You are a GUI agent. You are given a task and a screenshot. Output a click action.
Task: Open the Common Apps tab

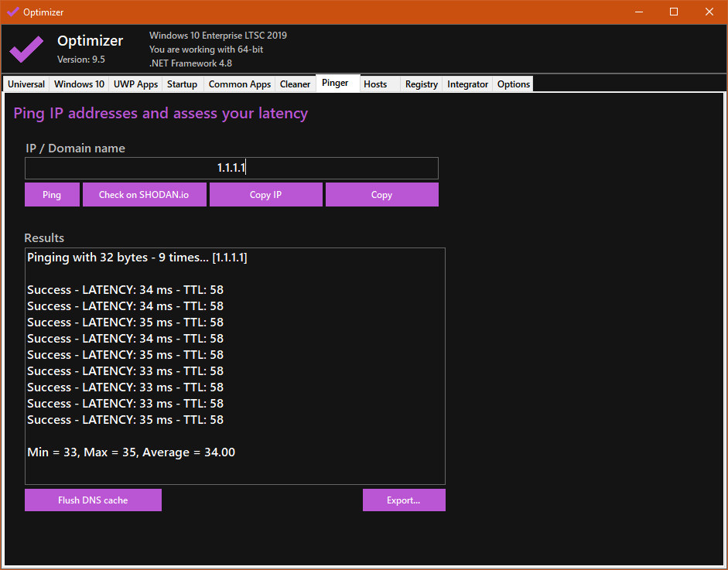240,84
